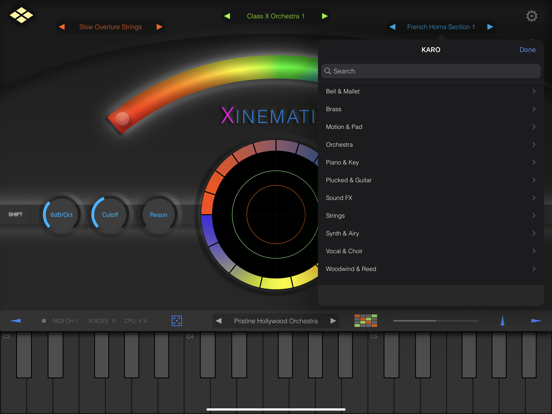This screenshot has width=552, height=414.
Task: Expand the Orchestra category
Action: coord(431,145)
